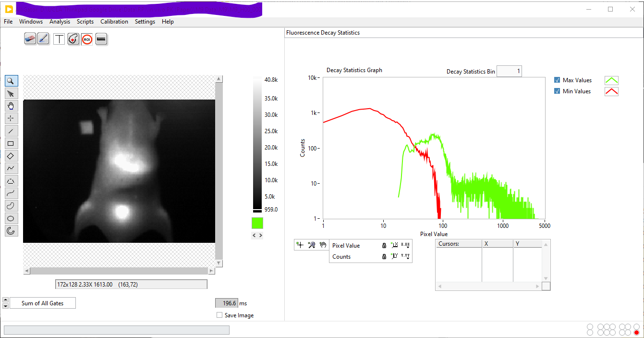Click the Cursors column header
Screen dimensions: 644x338
click(x=459, y=244)
